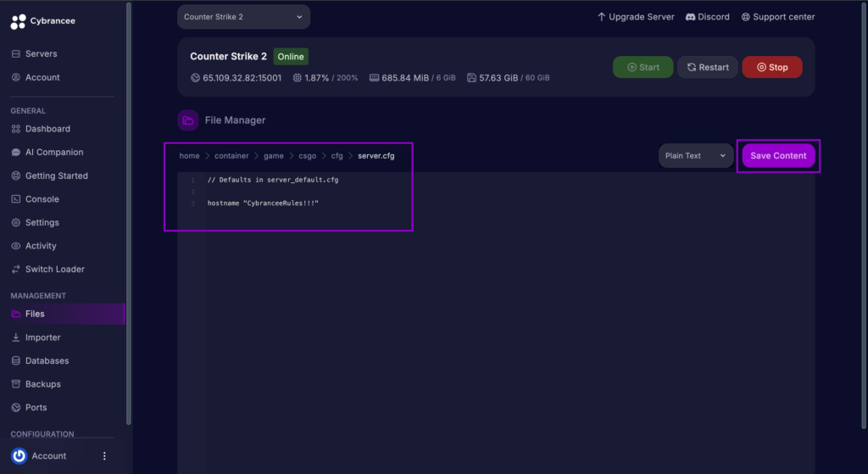Click the Restart button
Viewport: 868px width, 474px height.
(x=708, y=67)
